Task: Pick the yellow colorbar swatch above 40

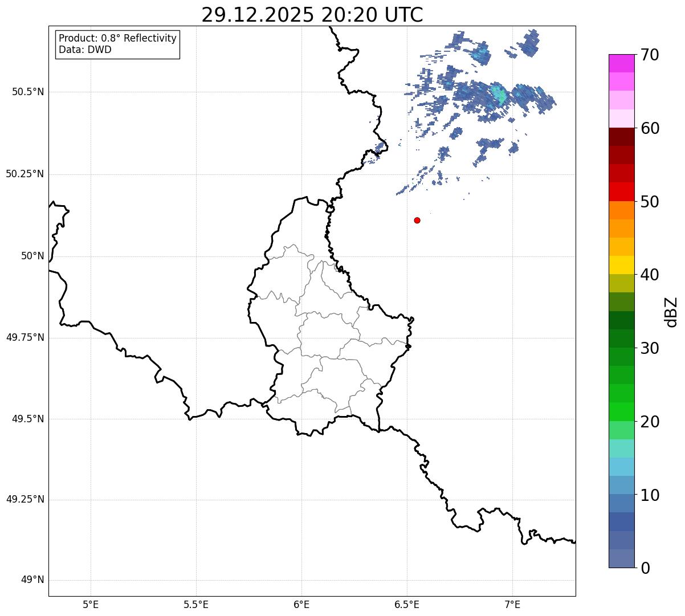Action: tap(621, 266)
